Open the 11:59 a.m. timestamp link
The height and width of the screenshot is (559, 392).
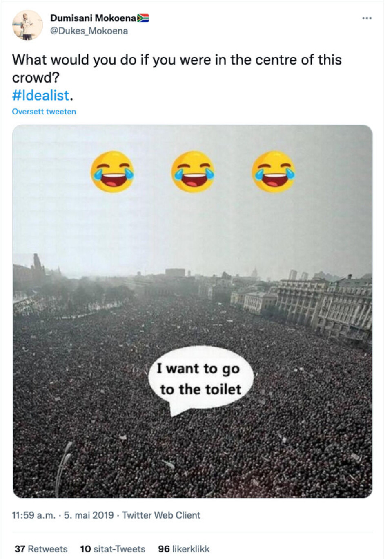click(33, 515)
